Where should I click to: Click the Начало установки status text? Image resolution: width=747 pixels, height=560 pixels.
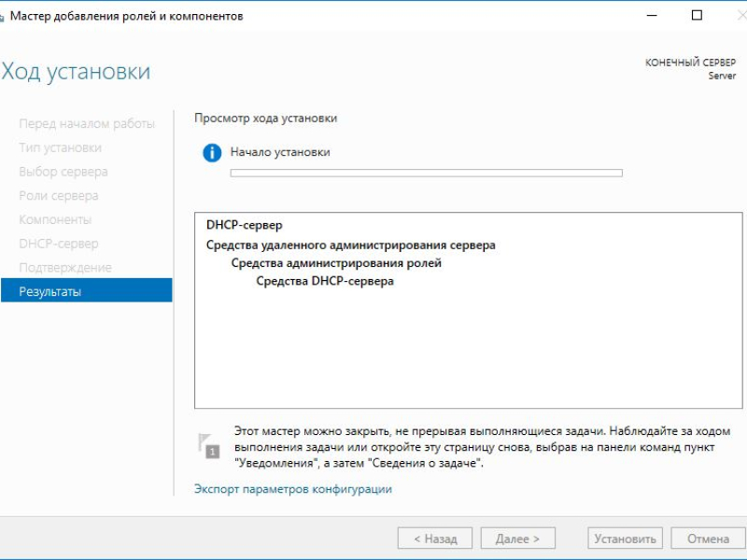pos(280,152)
